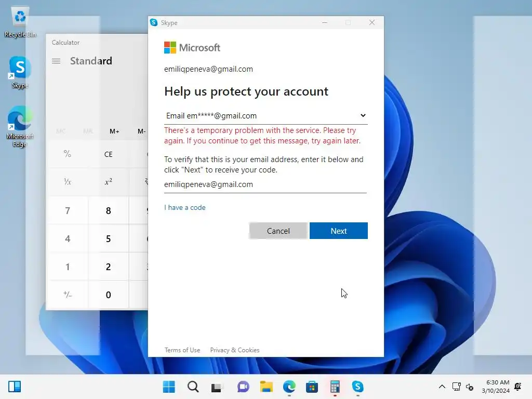Switch to Edge on the taskbar

289,387
